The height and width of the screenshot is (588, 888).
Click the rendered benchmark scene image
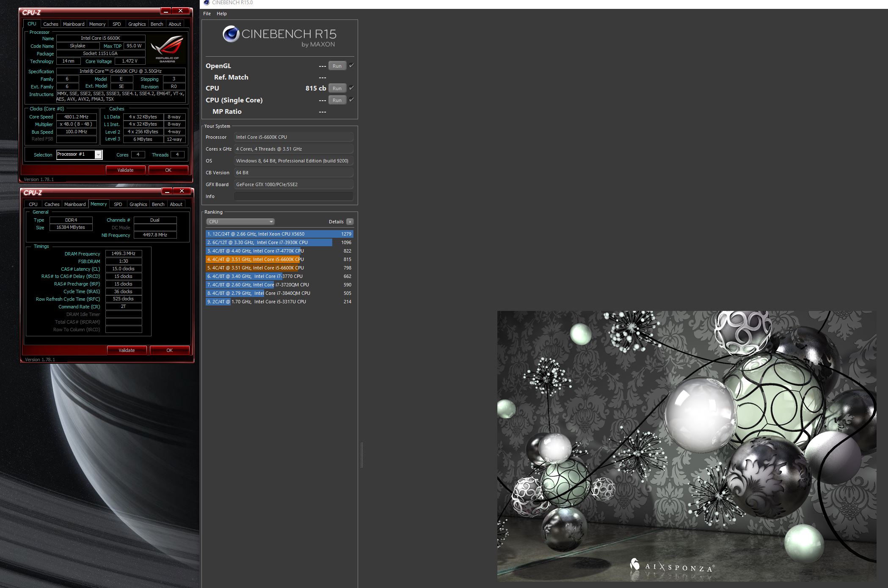coord(687,446)
